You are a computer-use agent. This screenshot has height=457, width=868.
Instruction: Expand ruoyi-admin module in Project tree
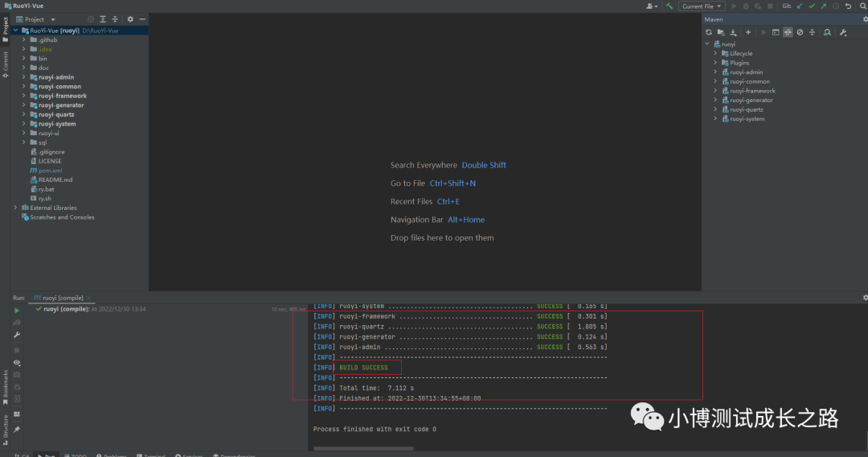[x=24, y=77]
